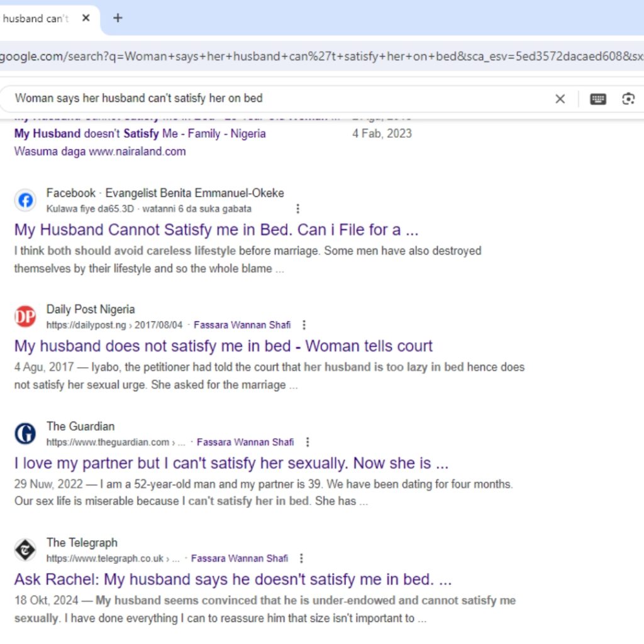Open more options for the Facebook result

coord(297,209)
